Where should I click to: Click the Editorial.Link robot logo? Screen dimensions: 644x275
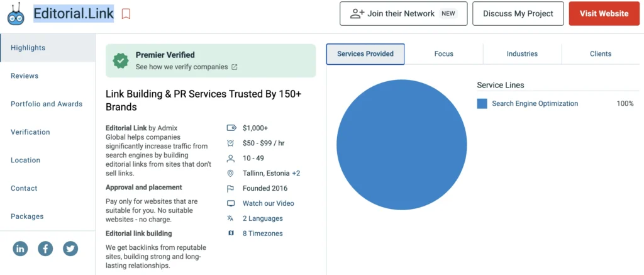click(x=16, y=14)
